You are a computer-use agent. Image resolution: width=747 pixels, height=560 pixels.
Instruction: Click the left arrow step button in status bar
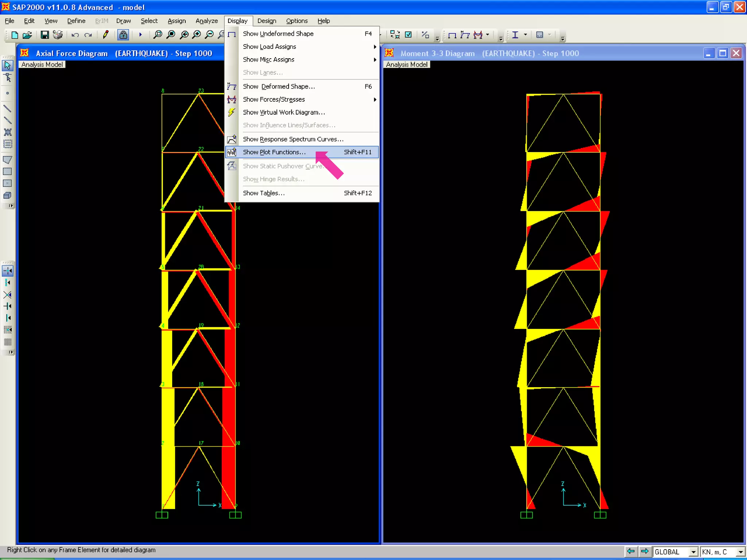click(631, 551)
